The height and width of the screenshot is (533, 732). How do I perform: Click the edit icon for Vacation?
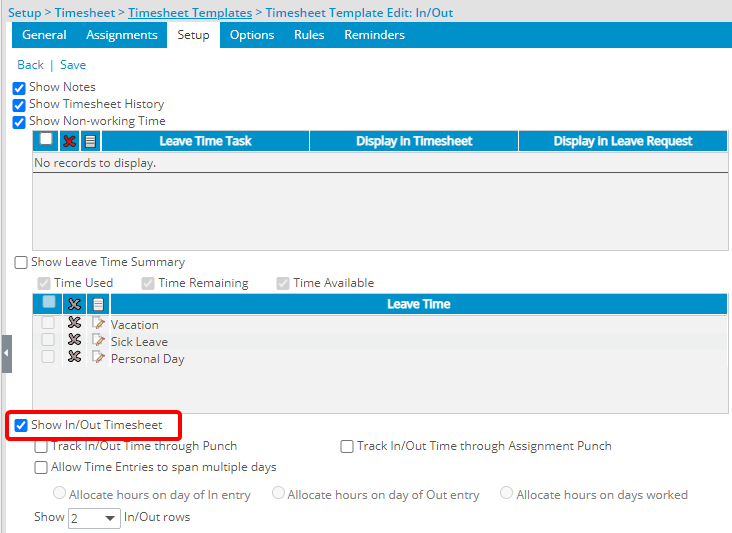[98, 324]
